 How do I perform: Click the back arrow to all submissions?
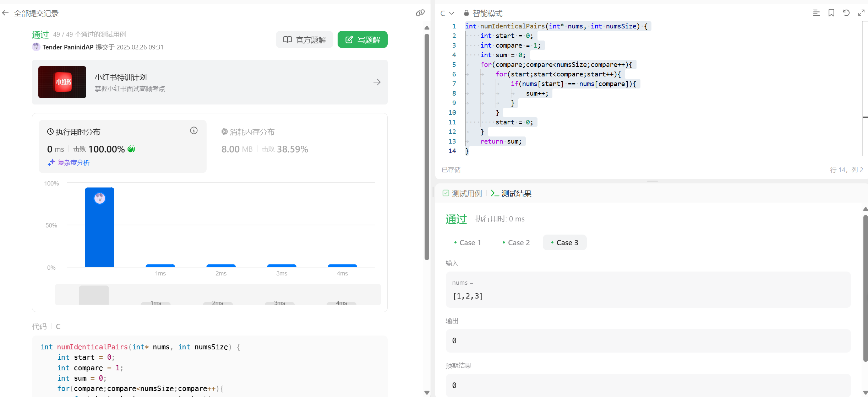pyautogui.click(x=5, y=13)
